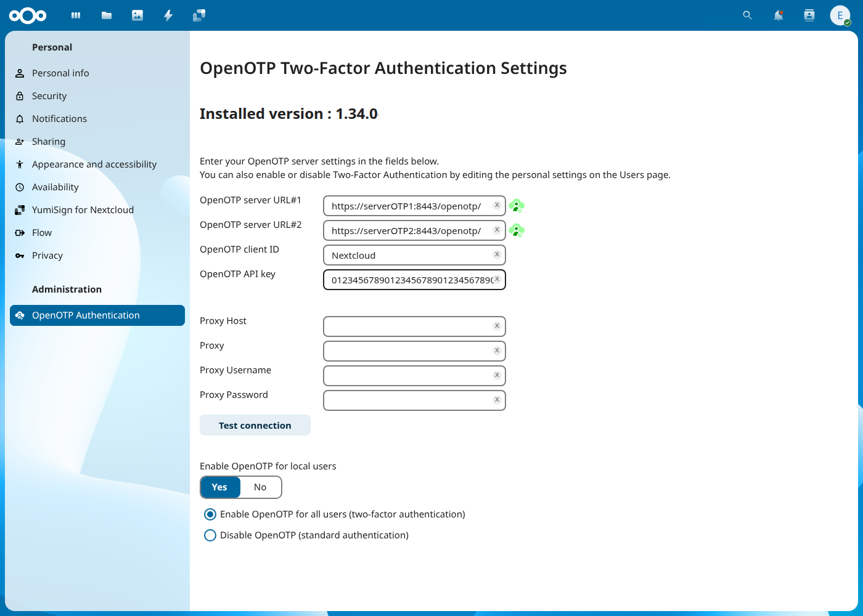Screen dimensions: 863x616
Task: Open the contacts menu icon
Action: click(809, 15)
